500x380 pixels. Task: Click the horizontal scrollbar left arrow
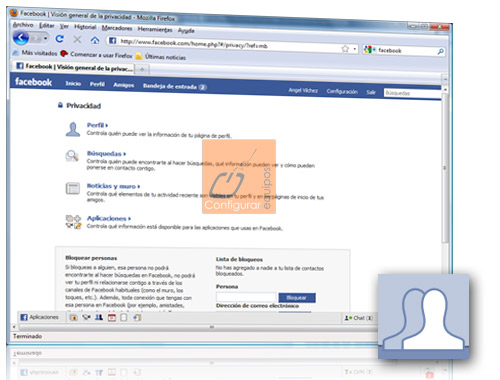click(14, 327)
